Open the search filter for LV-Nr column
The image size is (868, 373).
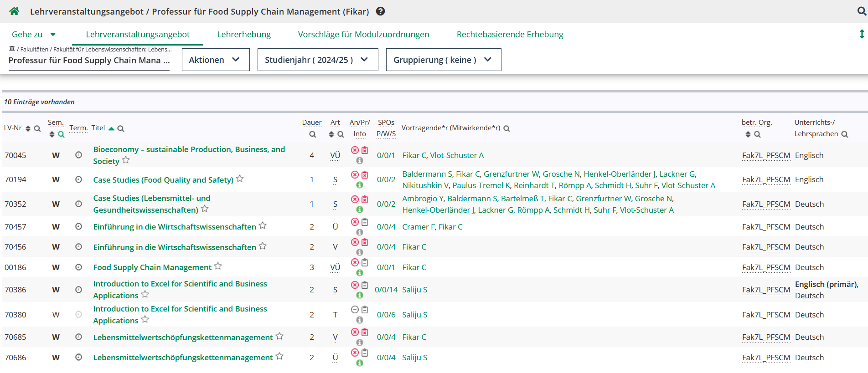pyautogui.click(x=37, y=128)
